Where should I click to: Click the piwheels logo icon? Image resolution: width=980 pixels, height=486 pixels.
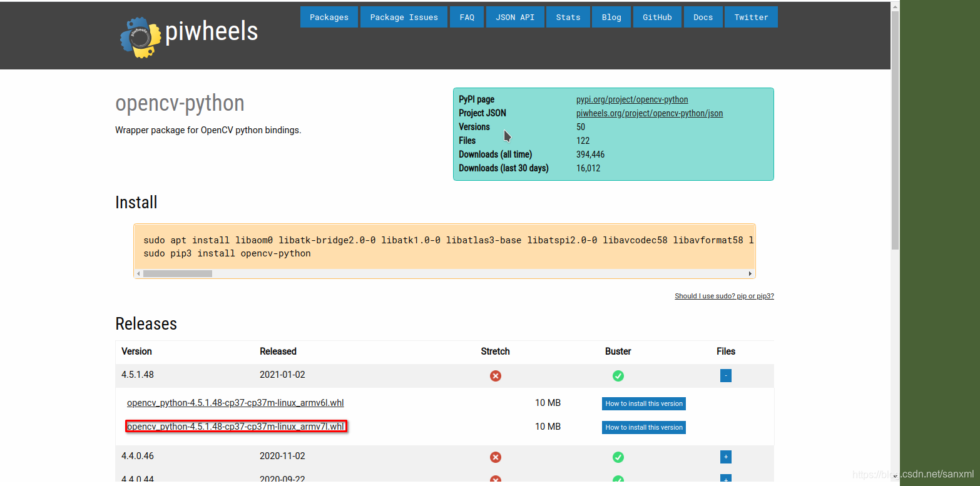coord(140,38)
